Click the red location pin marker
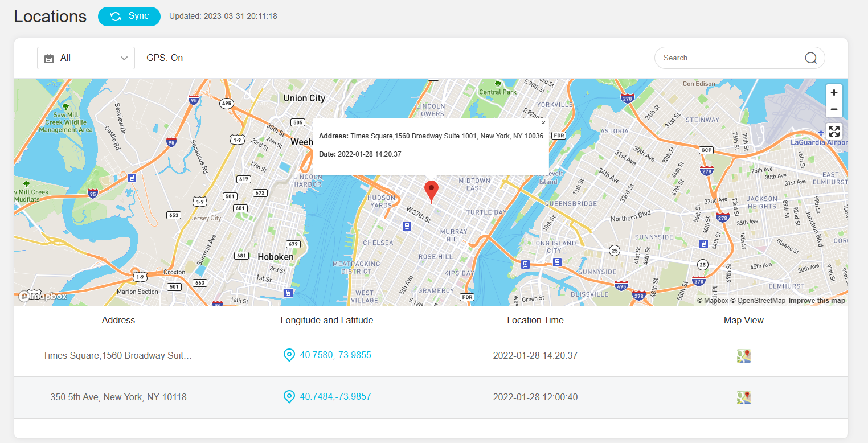 click(x=432, y=192)
